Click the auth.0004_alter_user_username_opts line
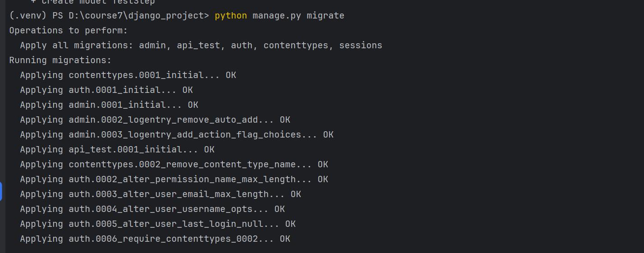Image resolution: width=644 pixels, height=253 pixels. pyautogui.click(x=152, y=209)
